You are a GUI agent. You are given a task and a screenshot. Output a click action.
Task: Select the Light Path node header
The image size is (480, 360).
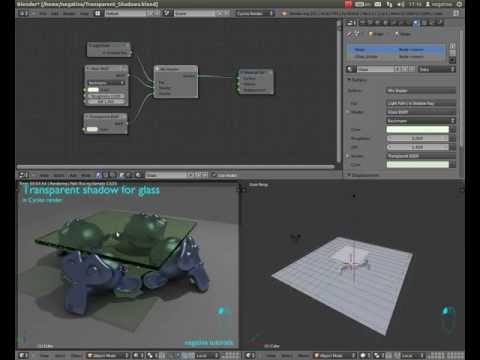[108, 45]
